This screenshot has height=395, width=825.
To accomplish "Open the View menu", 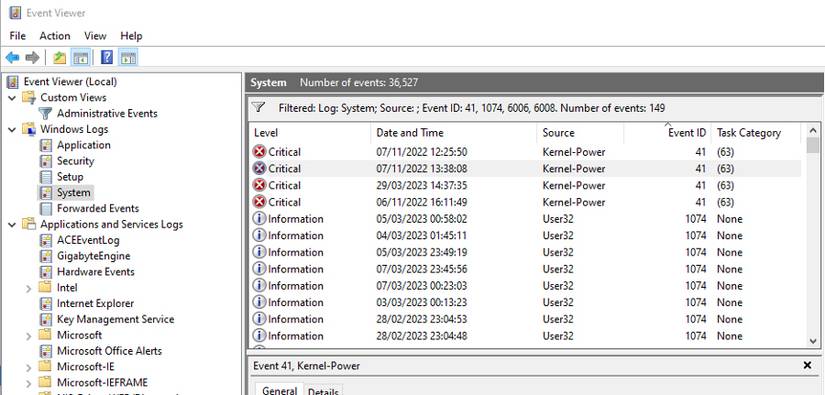I will [x=95, y=36].
